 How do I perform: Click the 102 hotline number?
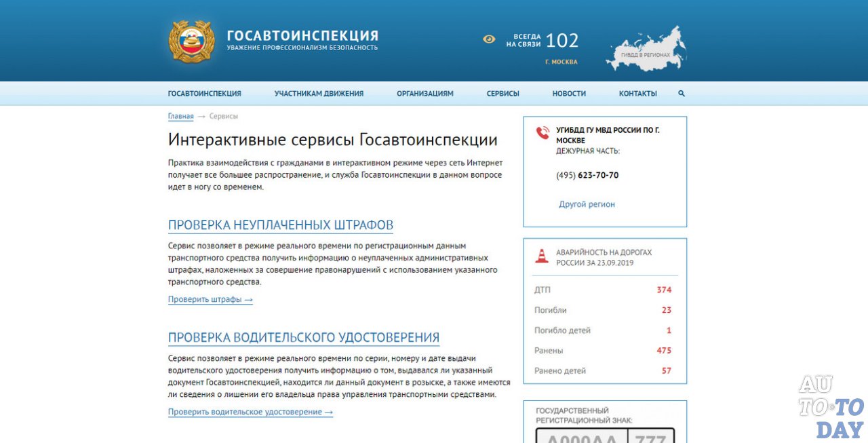(562, 41)
